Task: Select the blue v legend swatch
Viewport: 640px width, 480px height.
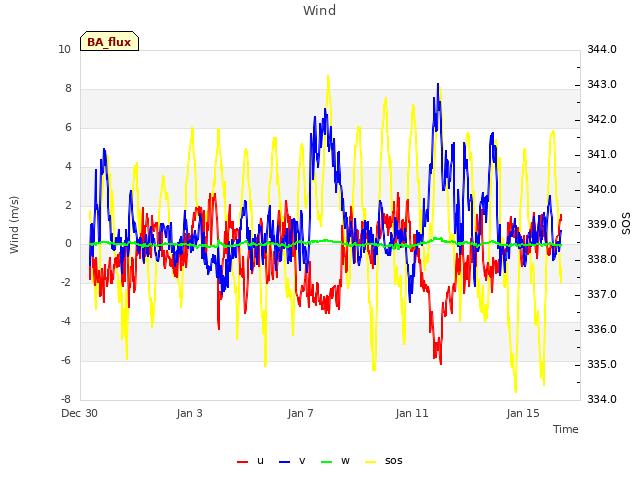Action: point(284,462)
